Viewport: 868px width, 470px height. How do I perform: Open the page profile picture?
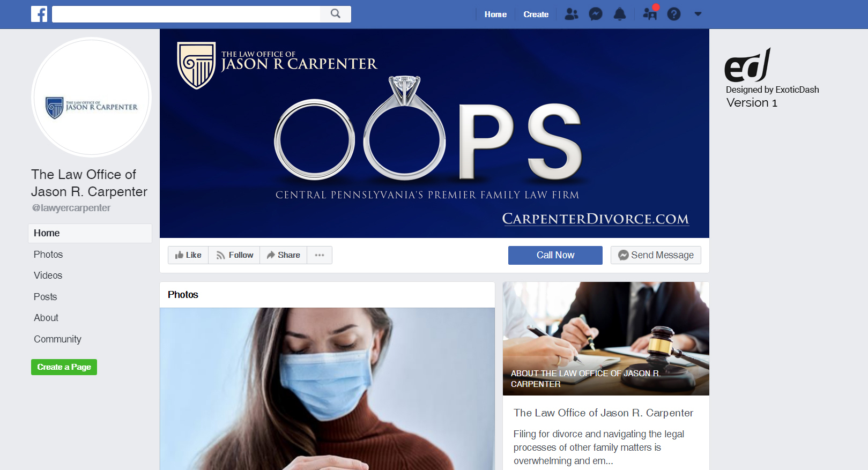tap(91, 97)
